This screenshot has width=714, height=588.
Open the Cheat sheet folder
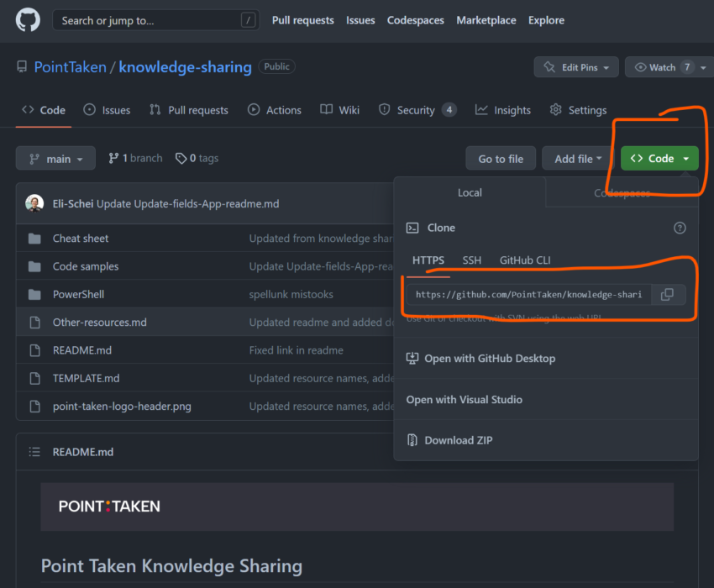[81, 239]
